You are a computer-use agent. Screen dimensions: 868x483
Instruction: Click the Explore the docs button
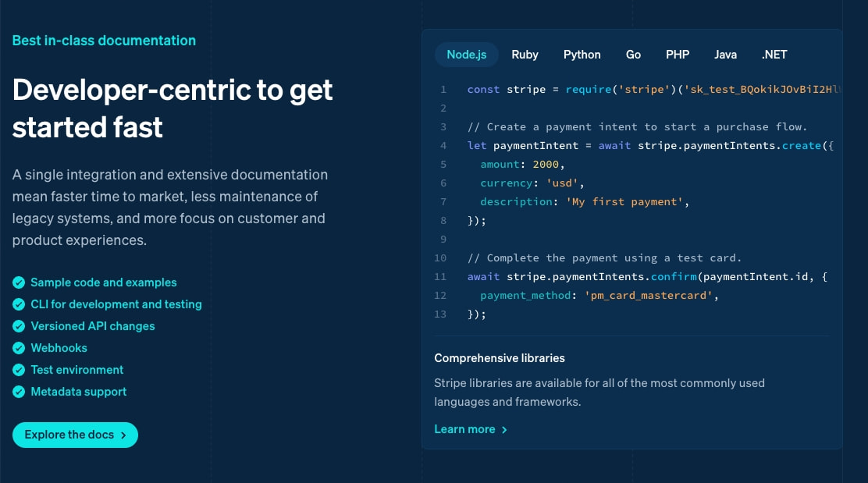[75, 435]
